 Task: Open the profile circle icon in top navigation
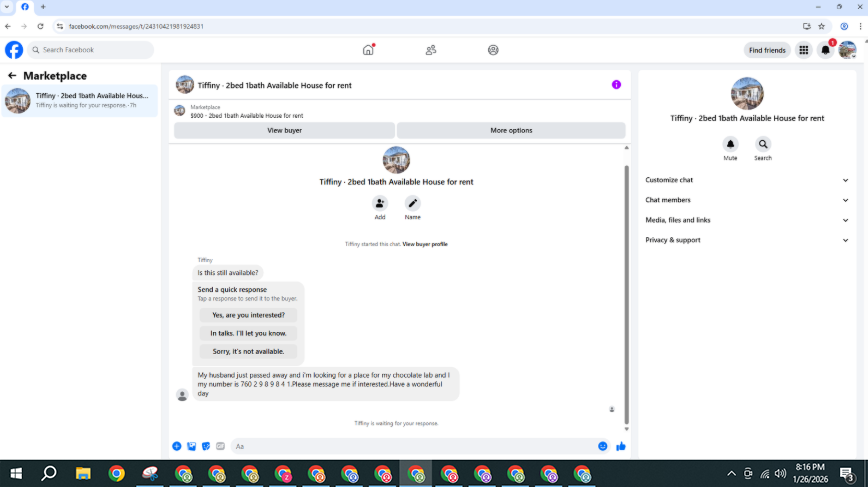493,50
